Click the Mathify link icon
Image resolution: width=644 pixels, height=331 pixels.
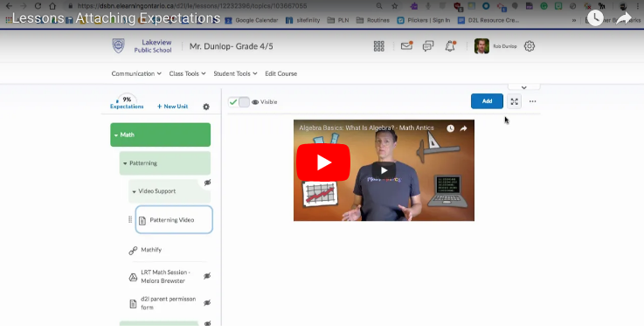click(x=133, y=250)
